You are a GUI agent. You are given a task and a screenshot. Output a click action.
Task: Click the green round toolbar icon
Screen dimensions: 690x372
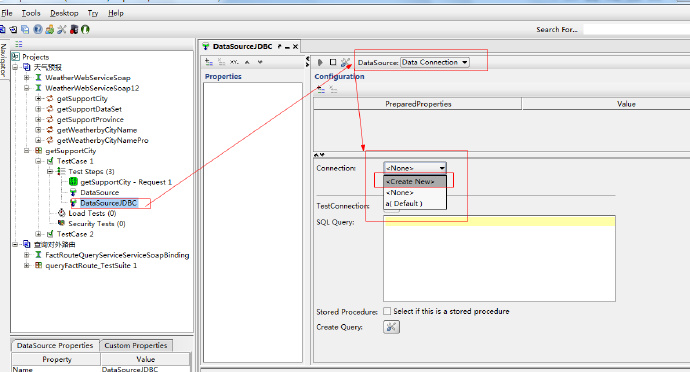[x=85, y=29]
